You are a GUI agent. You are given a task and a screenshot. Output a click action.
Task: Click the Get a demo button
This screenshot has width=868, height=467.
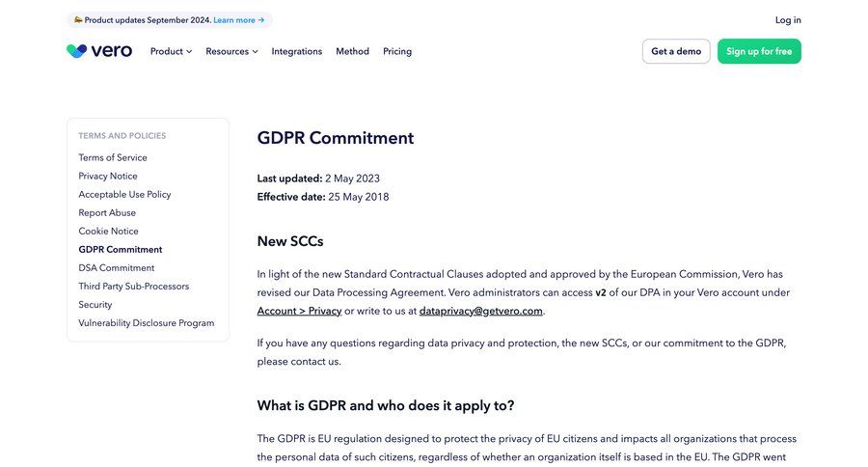pos(676,51)
